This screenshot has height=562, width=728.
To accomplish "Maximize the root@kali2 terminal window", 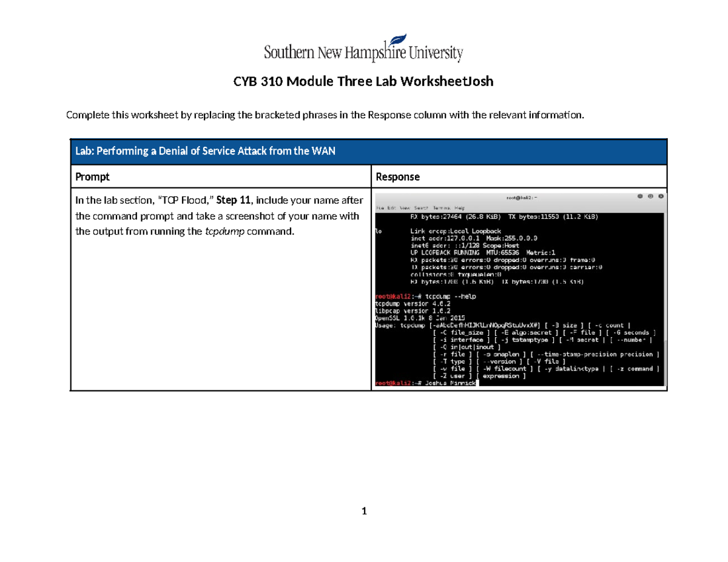I will click(650, 197).
